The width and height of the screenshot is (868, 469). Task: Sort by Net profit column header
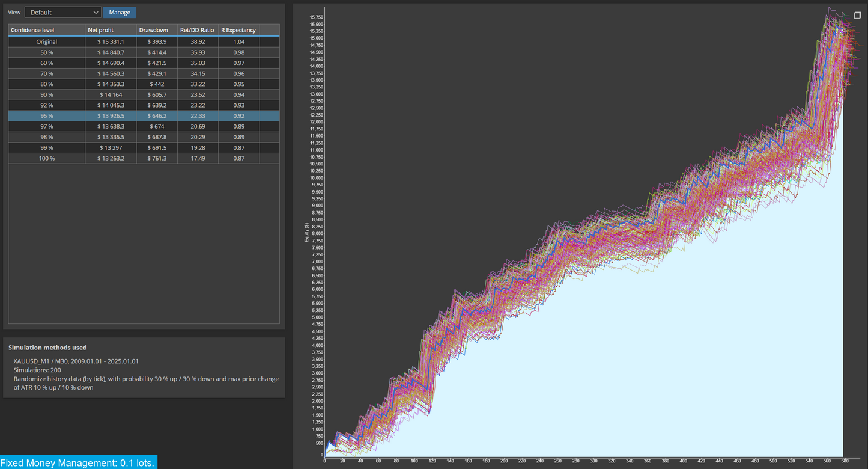(x=111, y=30)
